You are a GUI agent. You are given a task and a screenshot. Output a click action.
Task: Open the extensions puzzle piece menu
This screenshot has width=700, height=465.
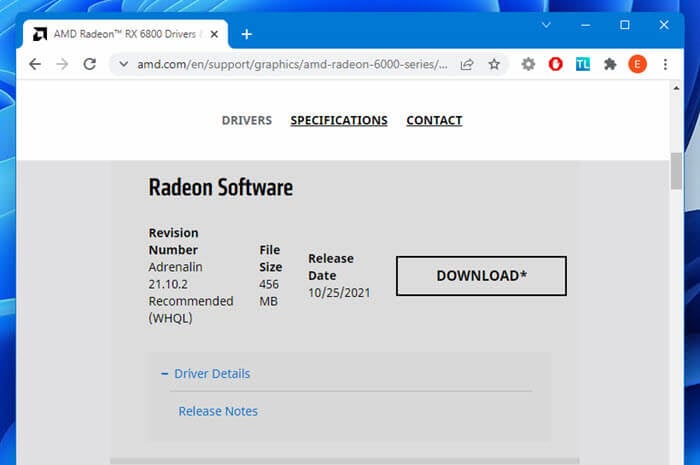(x=610, y=64)
